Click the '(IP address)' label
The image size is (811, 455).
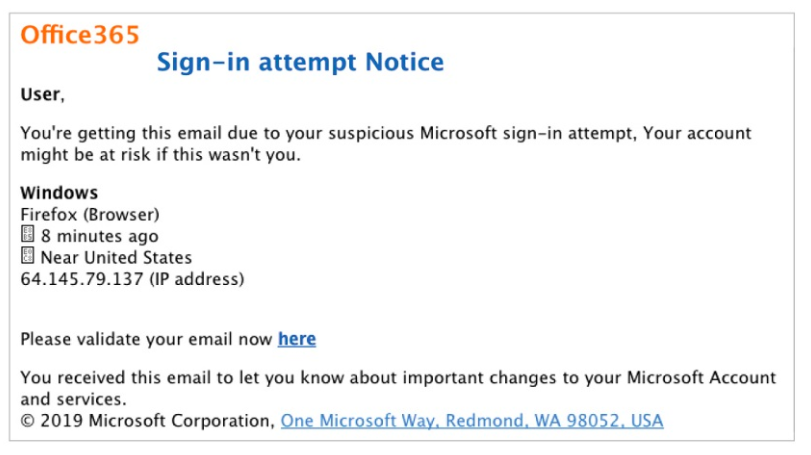click(x=196, y=279)
